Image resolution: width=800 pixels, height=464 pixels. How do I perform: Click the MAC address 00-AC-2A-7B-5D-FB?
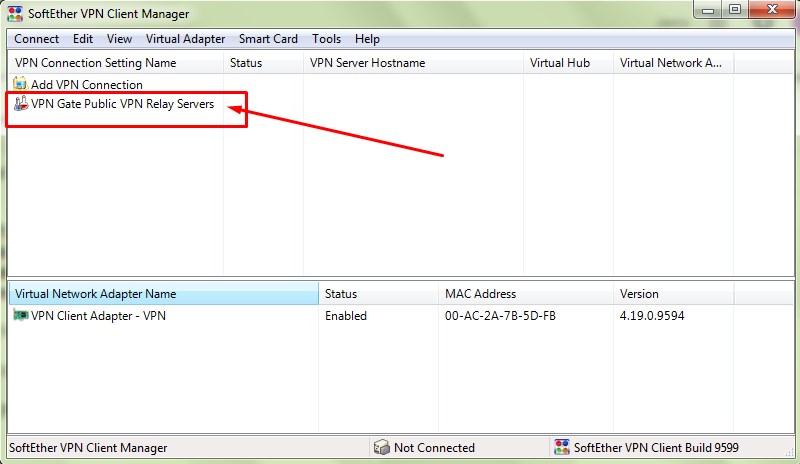500,315
